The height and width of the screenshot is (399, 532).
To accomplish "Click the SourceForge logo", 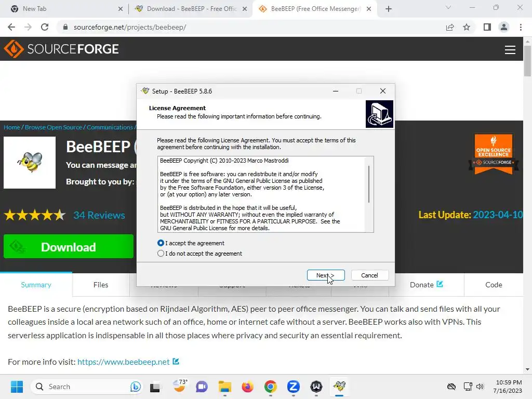I will 61,49.
